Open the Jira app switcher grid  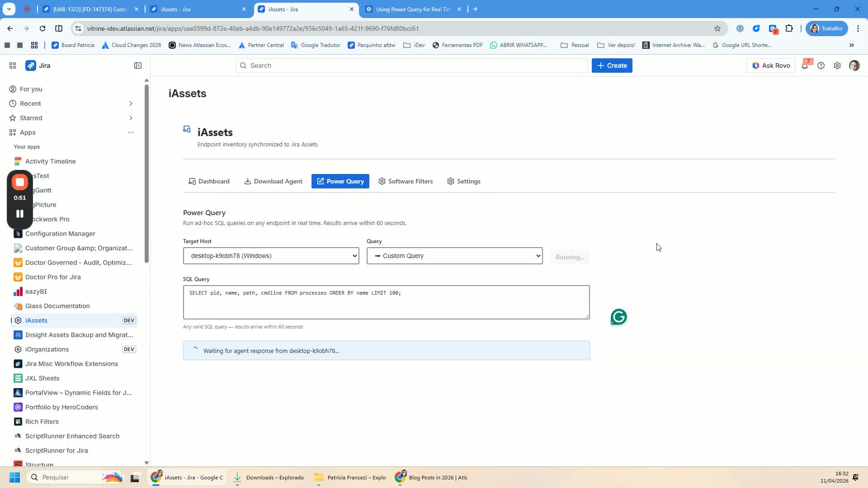[x=13, y=66]
